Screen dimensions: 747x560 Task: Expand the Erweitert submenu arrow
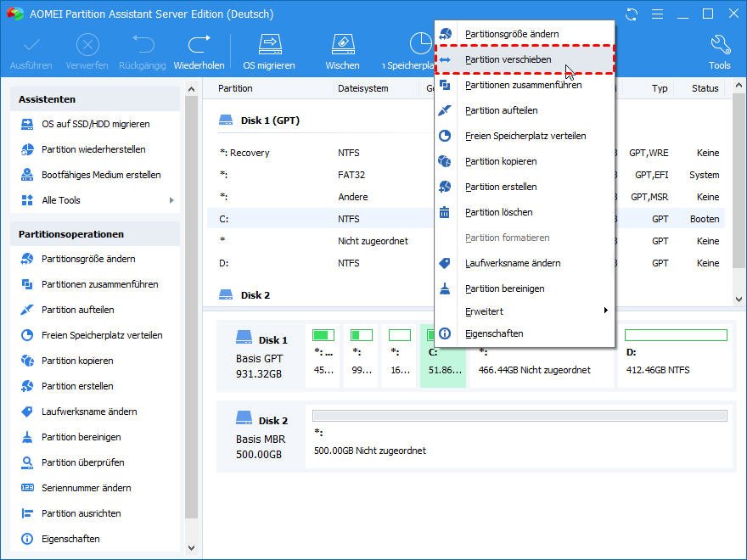coord(605,311)
